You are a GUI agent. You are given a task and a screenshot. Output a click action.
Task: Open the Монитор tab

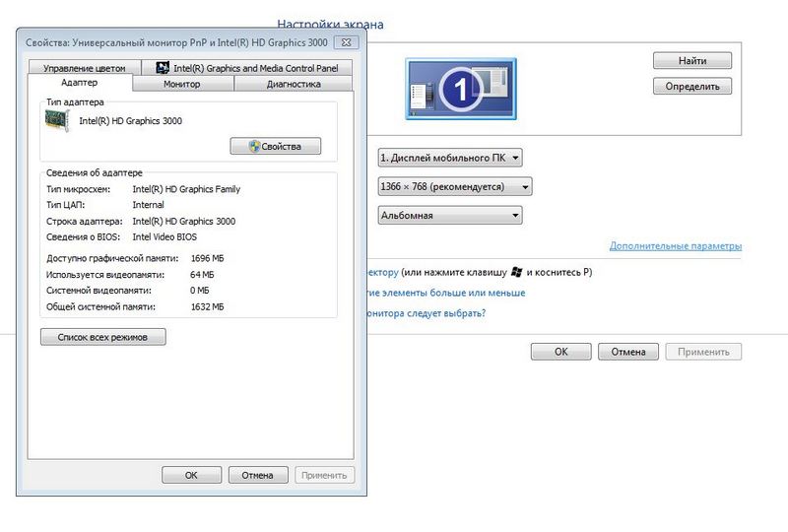tap(181, 84)
